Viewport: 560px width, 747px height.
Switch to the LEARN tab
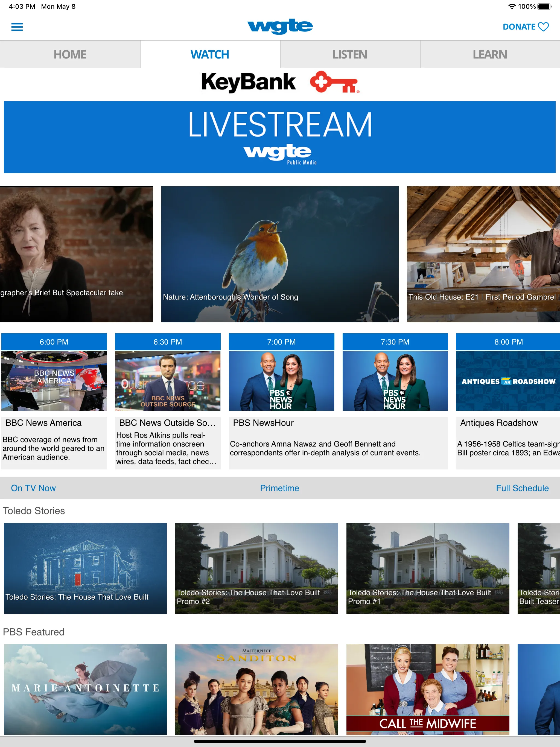click(490, 54)
